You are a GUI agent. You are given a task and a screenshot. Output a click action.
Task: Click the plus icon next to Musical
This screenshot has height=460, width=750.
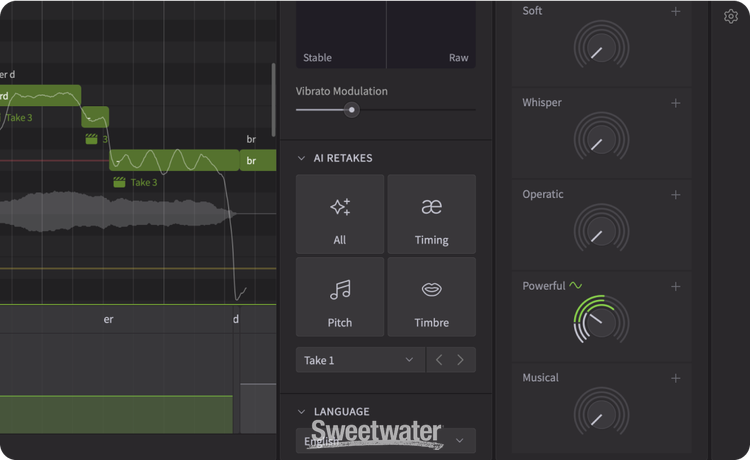[x=676, y=378]
